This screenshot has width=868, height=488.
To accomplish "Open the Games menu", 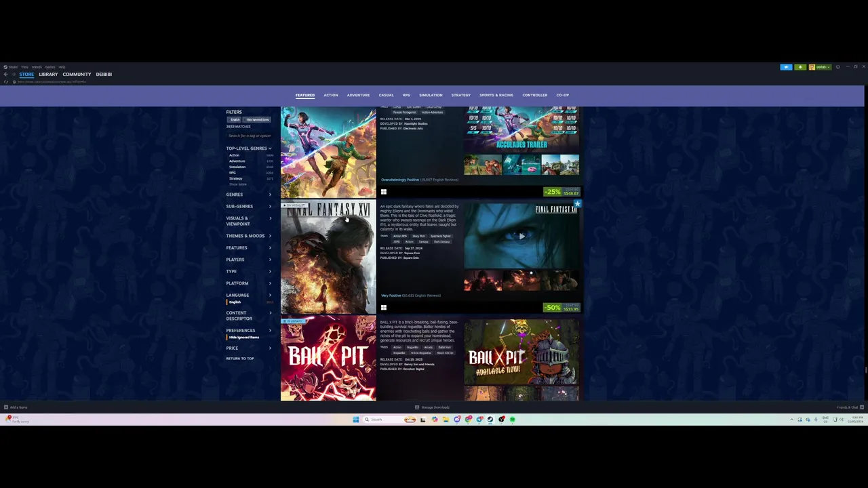I will tap(50, 67).
